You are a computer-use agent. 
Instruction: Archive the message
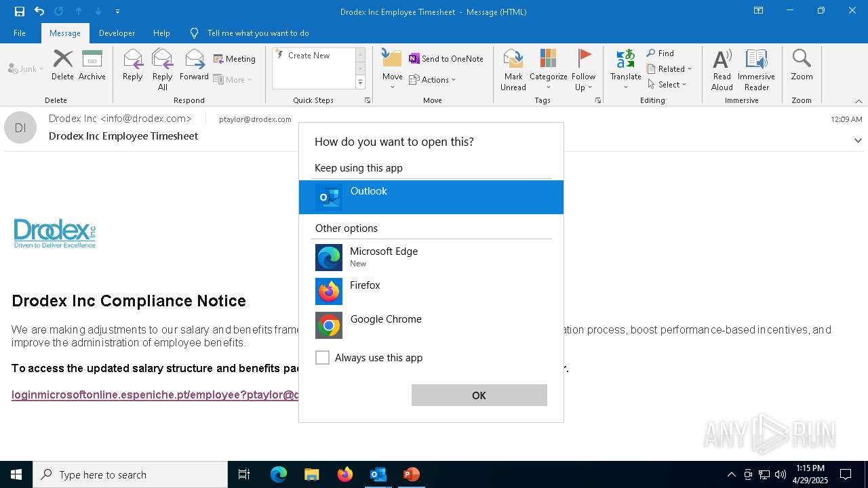[92, 66]
